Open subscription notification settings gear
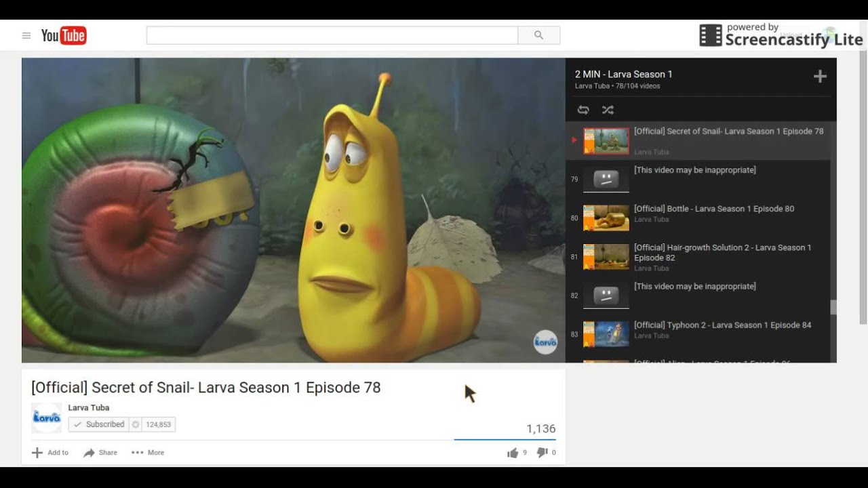 (x=136, y=424)
